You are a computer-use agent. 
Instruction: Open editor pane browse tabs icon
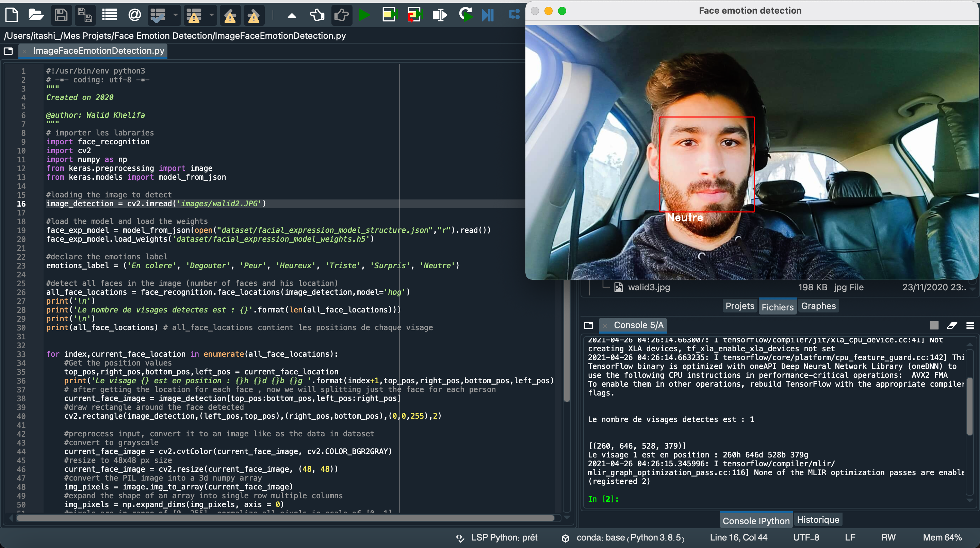pyautogui.click(x=9, y=51)
